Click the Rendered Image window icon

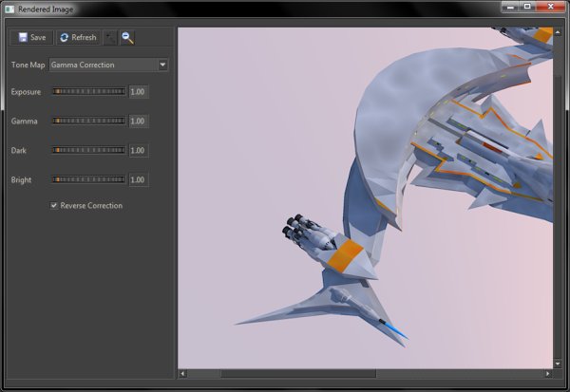tap(9, 9)
